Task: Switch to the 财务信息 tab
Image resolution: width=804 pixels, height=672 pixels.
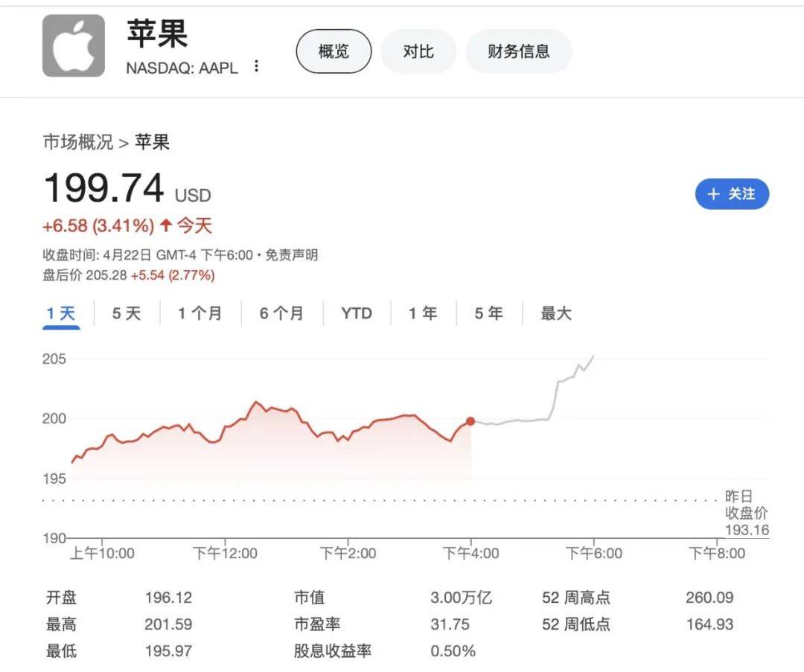Action: coord(519,51)
